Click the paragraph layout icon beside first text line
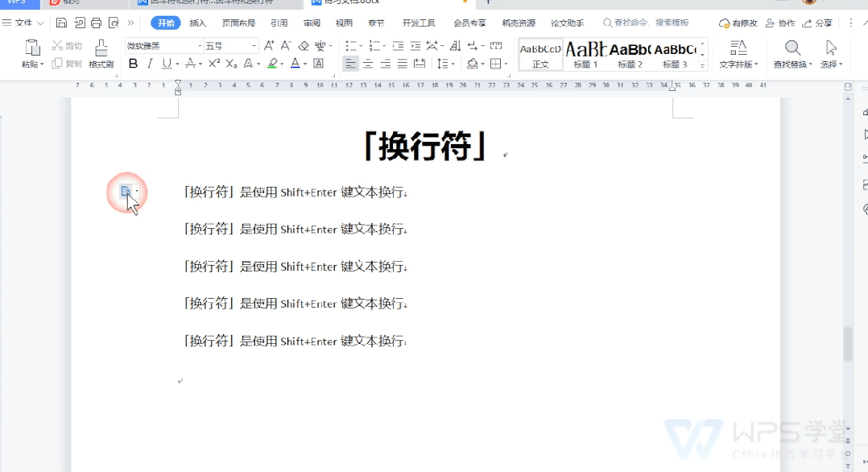The height and width of the screenshot is (472, 868). (126, 191)
